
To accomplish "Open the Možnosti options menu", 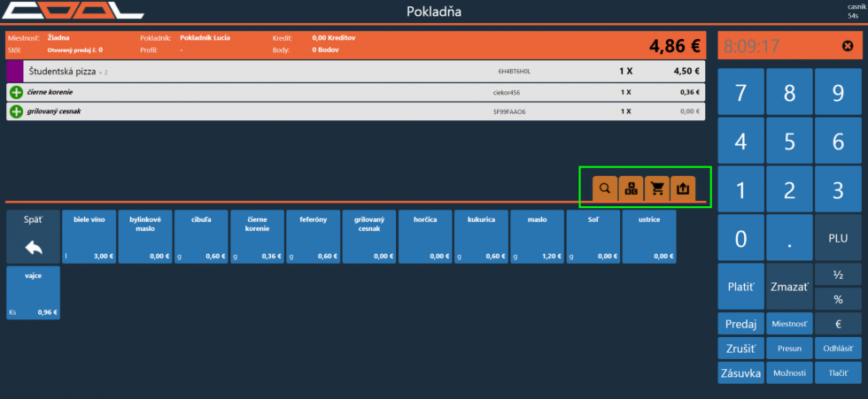I will [788, 373].
